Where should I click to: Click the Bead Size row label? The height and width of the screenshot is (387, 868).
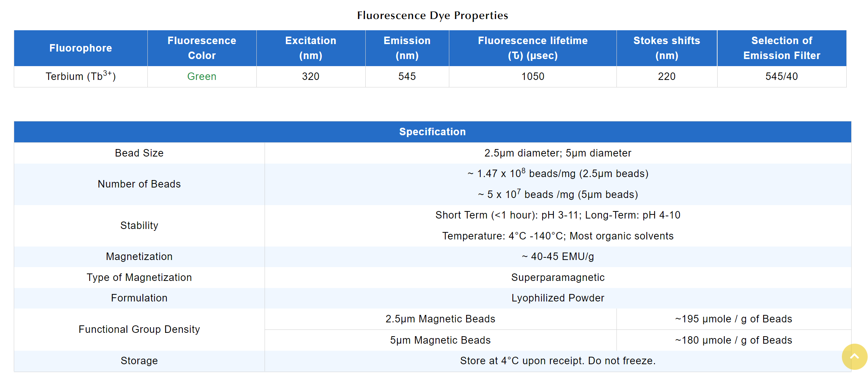(x=139, y=153)
